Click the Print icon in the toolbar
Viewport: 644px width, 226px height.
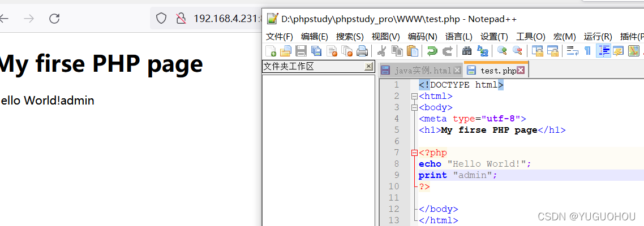click(x=362, y=51)
